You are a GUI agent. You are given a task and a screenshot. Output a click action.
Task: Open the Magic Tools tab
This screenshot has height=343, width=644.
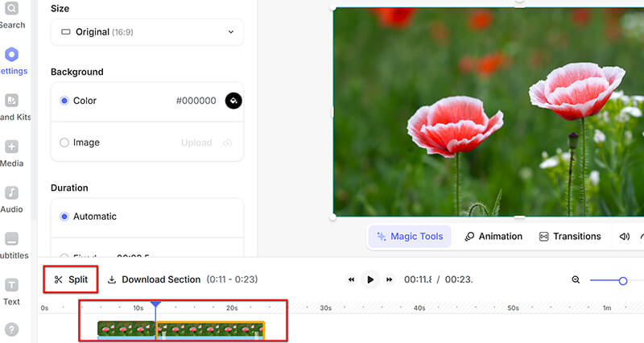click(x=410, y=237)
